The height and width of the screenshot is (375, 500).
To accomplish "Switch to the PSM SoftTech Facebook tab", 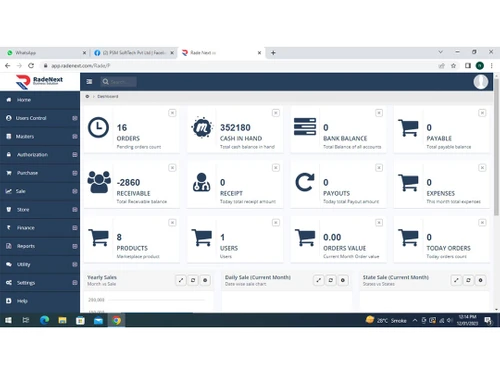I will tap(133, 53).
